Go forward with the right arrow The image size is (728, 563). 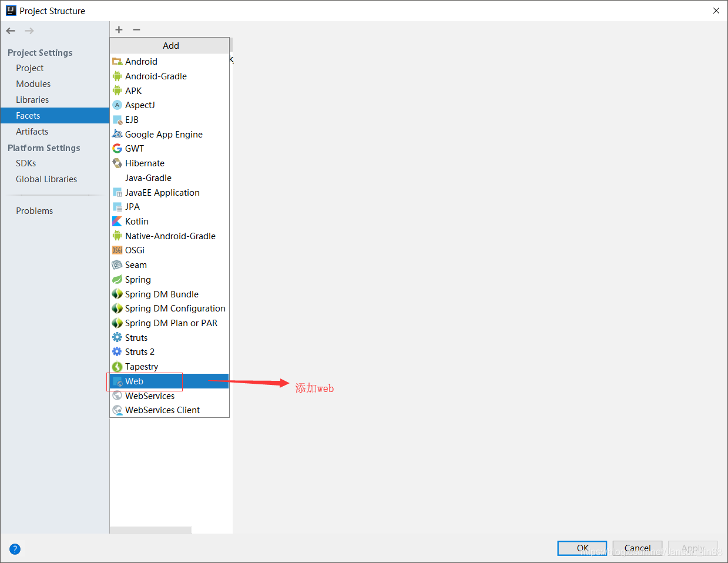pyautogui.click(x=29, y=31)
